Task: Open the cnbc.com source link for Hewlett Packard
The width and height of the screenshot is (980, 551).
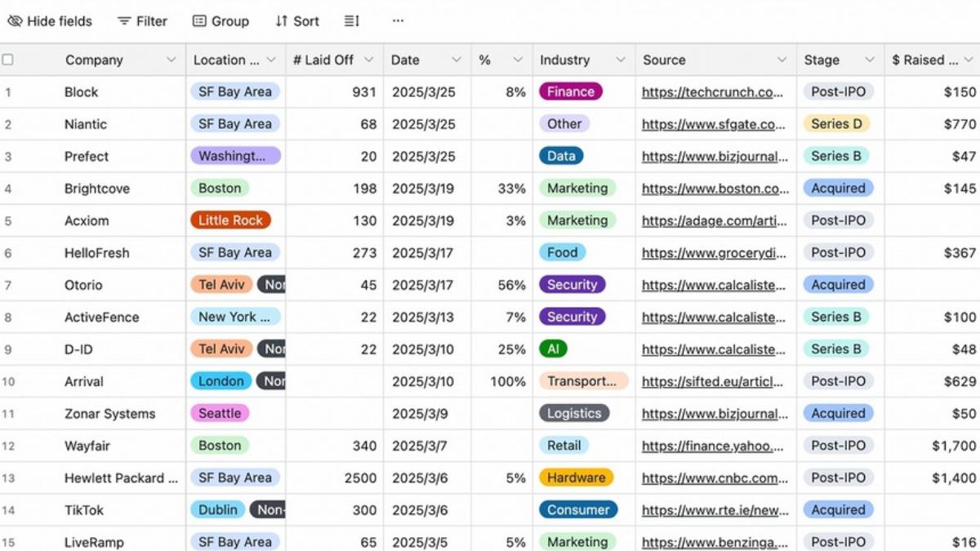Action: point(715,478)
